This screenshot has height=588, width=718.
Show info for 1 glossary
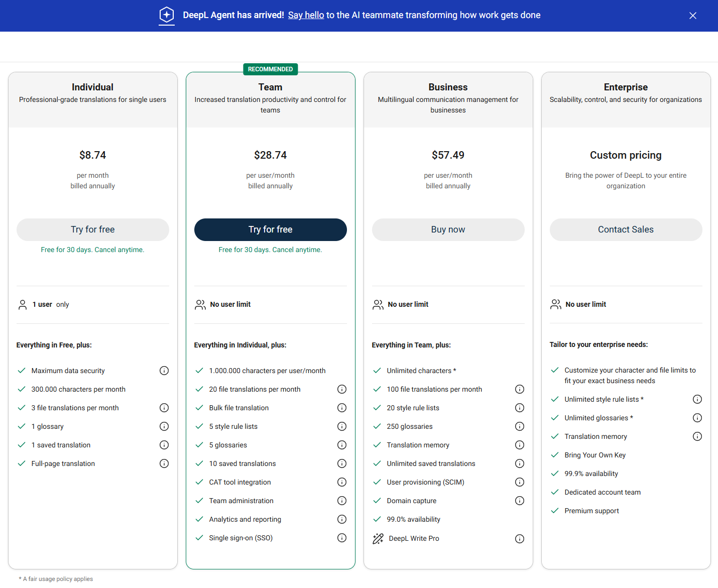click(x=164, y=426)
